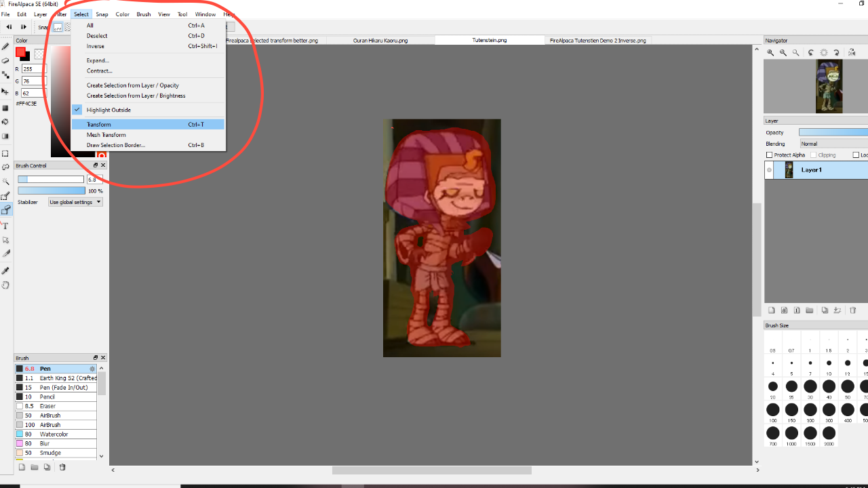Switch to the Tutenstein.png tab
Image resolution: width=868 pixels, height=488 pixels.
490,41
